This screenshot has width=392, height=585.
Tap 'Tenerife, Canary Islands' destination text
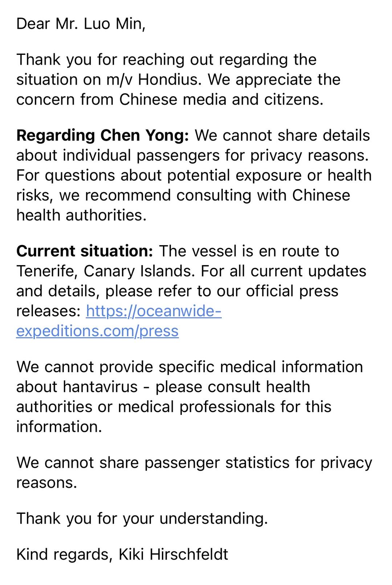[106, 272]
